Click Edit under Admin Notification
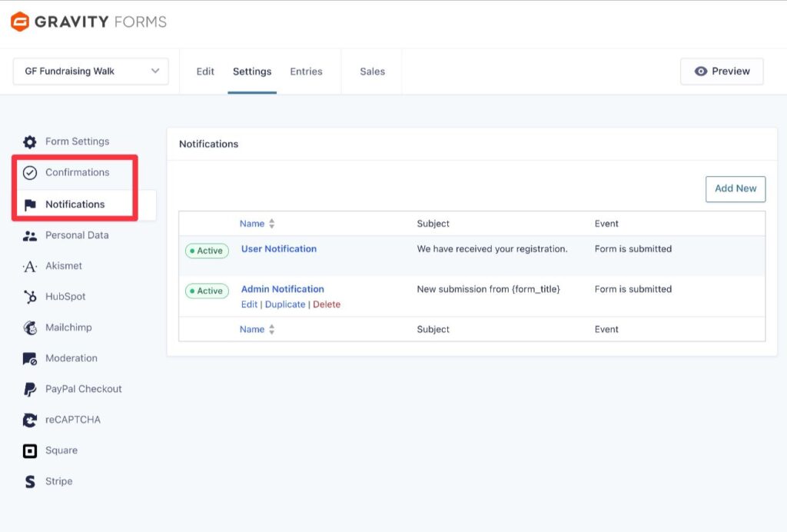Screen dimensions: 787x532 (249, 304)
